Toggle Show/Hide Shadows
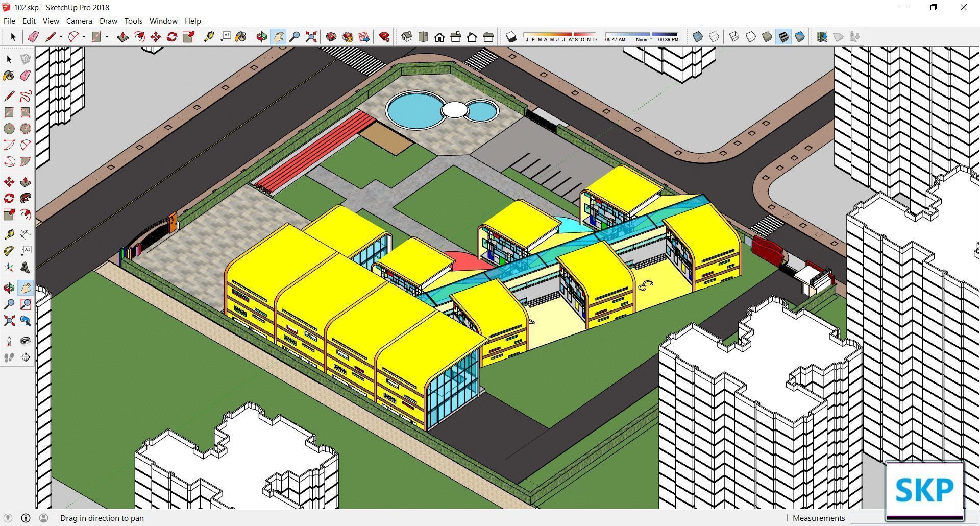The image size is (980, 526). tap(511, 37)
